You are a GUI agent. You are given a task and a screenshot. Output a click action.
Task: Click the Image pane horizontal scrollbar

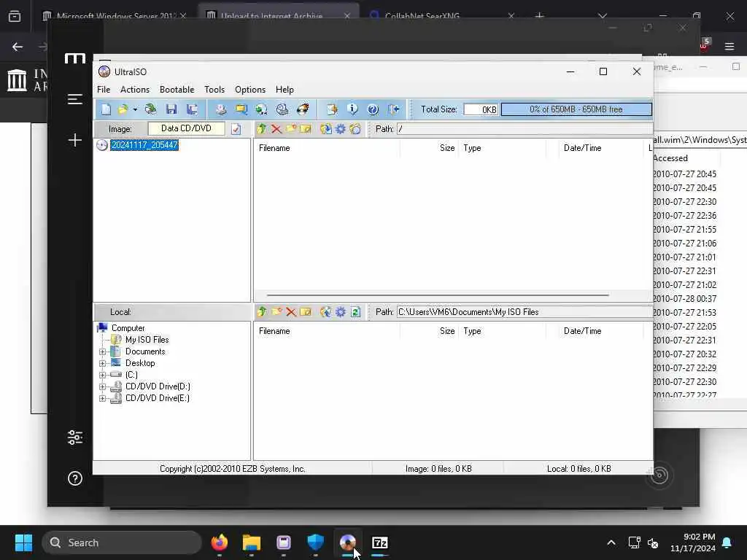click(438, 295)
